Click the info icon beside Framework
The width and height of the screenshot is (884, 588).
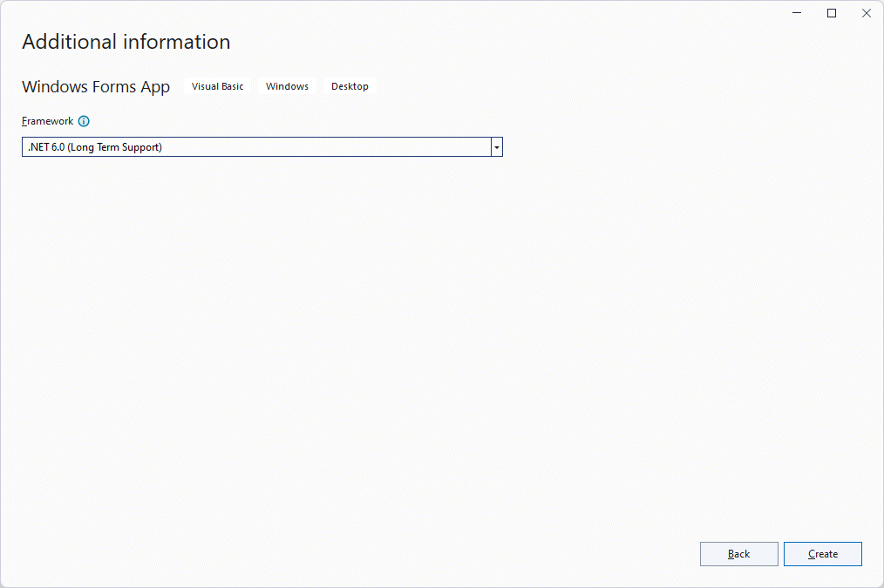click(84, 122)
